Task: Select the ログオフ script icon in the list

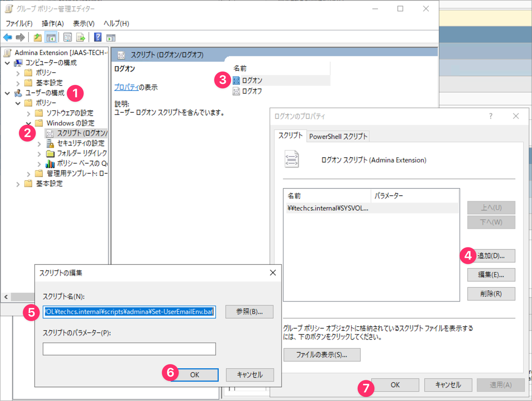Action: tap(236, 91)
